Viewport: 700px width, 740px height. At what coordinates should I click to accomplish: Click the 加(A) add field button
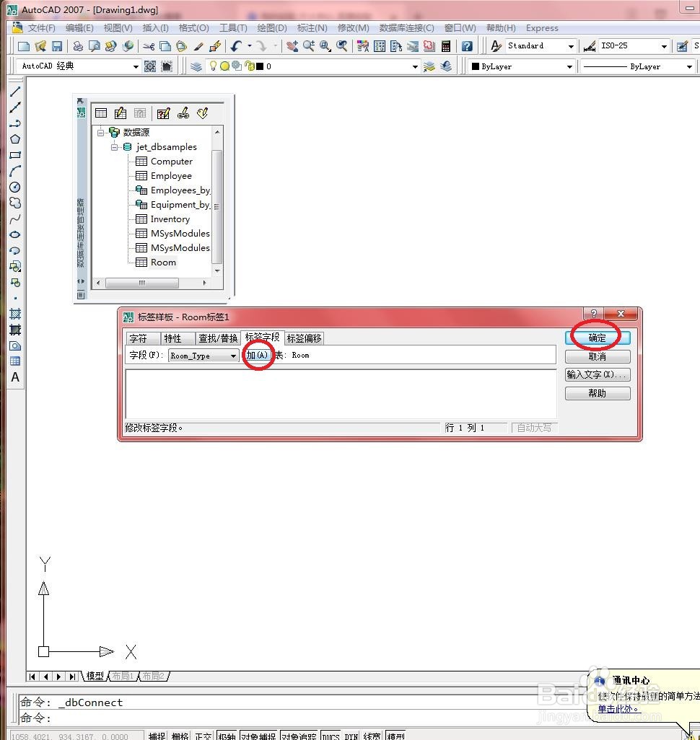click(258, 355)
